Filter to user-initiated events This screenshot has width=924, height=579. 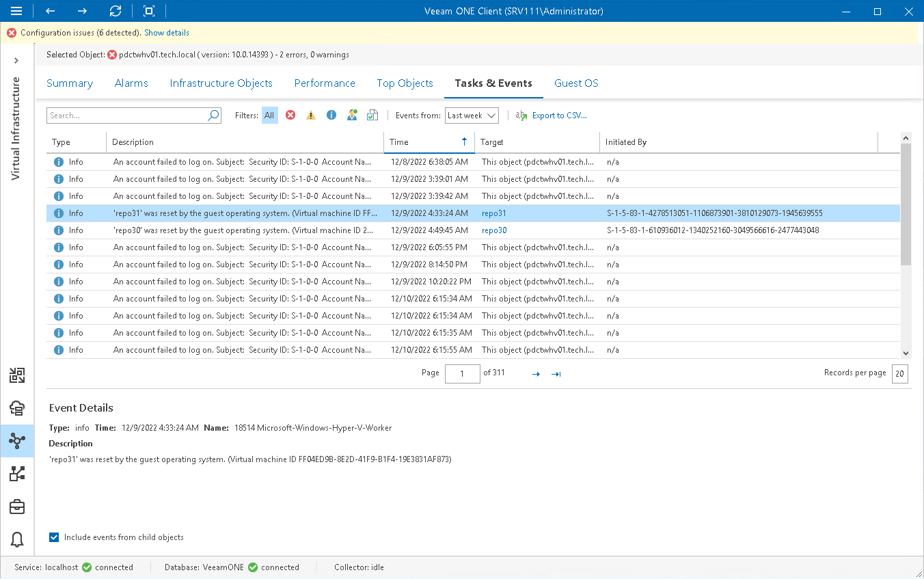pyautogui.click(x=352, y=115)
